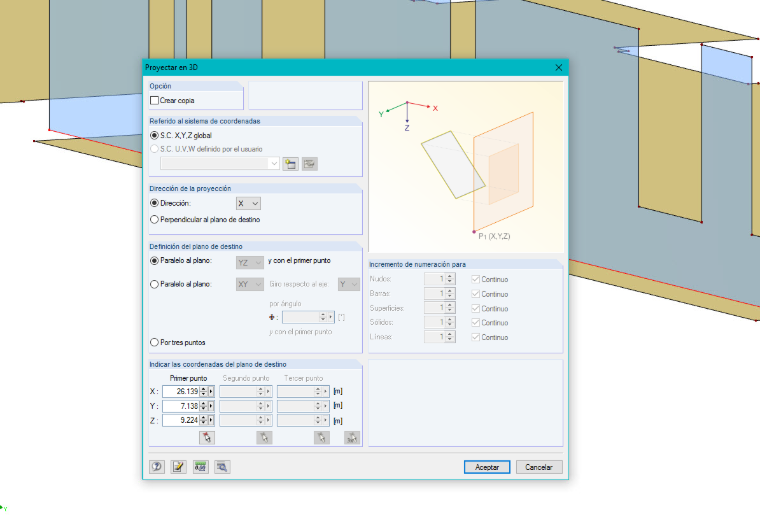The width and height of the screenshot is (760, 531).
Task: Click the view/search magnifier icon
Action: pos(222,467)
